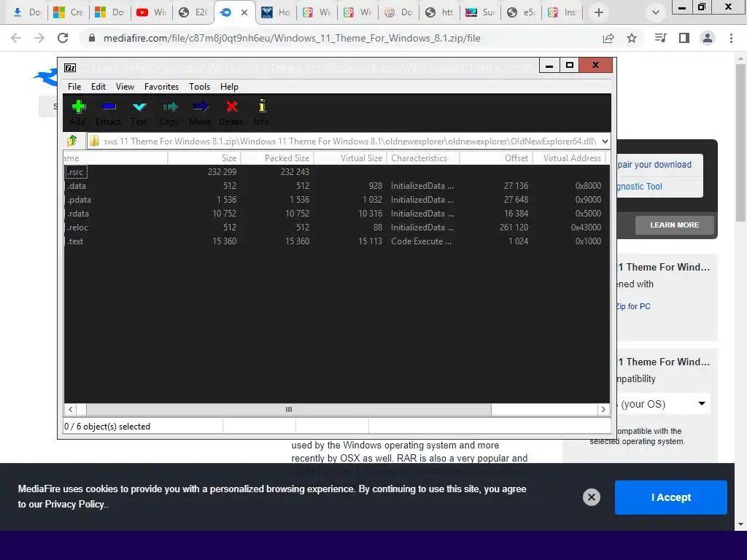Click I Accept cookie button
The image size is (747, 560).
(671, 497)
